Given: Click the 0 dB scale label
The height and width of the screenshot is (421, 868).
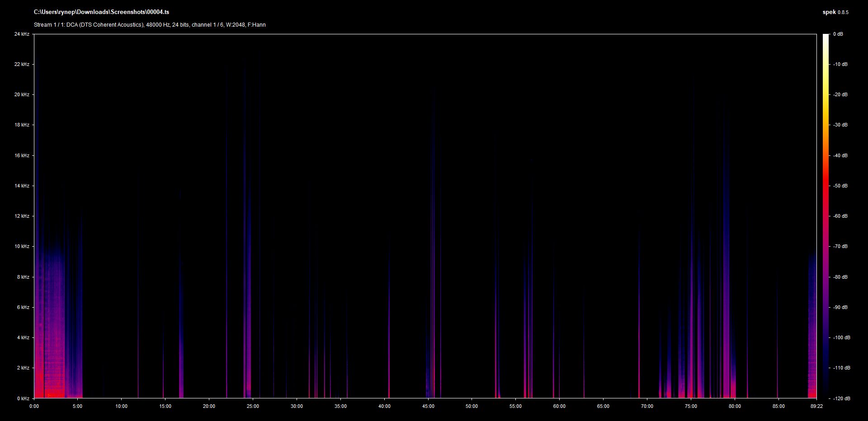Looking at the screenshot, I should (838, 34).
